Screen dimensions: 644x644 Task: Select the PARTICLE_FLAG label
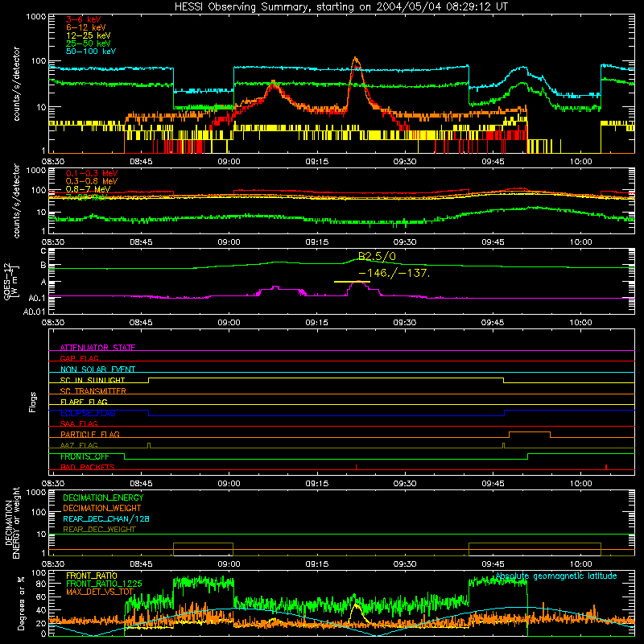(x=90, y=434)
